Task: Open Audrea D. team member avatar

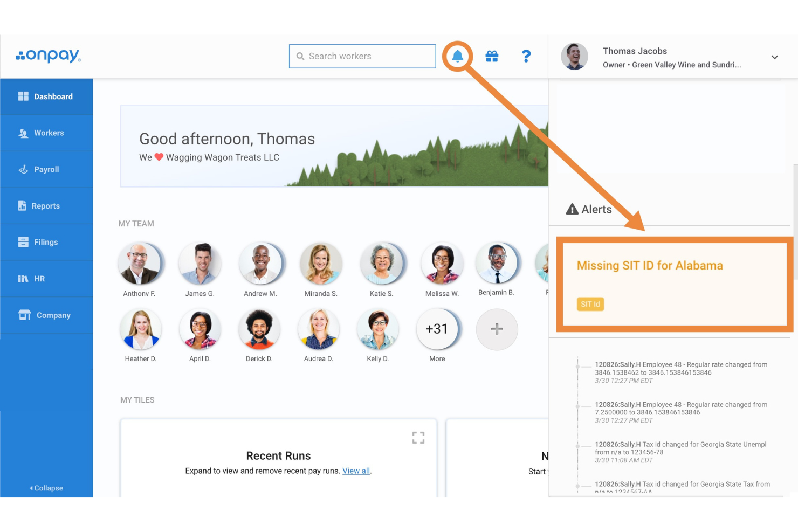Action: point(319,329)
